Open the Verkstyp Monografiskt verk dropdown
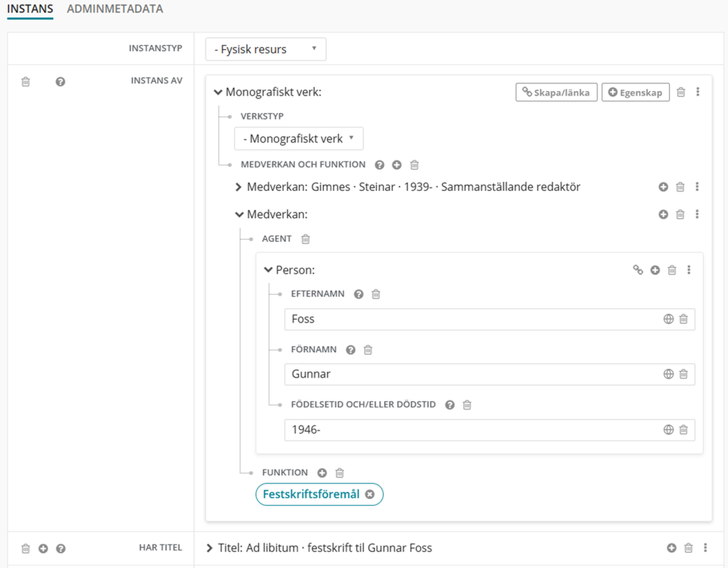Image resolution: width=728 pixels, height=568 pixels. [299, 139]
